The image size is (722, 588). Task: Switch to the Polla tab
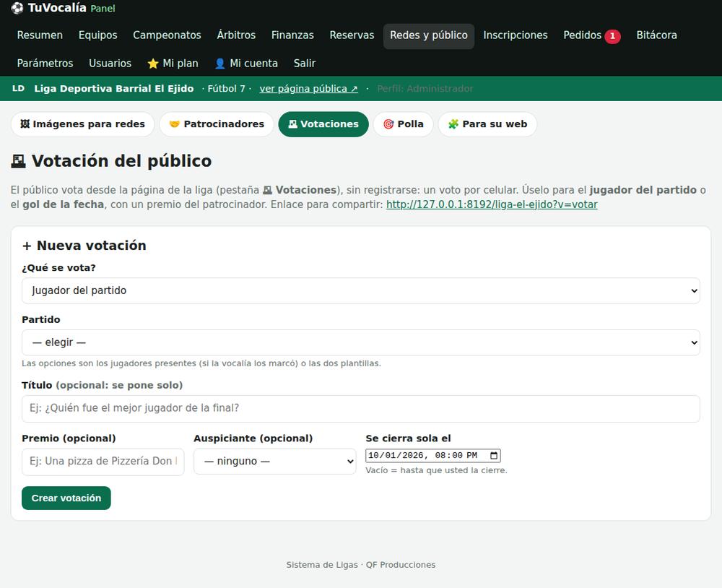click(x=404, y=124)
